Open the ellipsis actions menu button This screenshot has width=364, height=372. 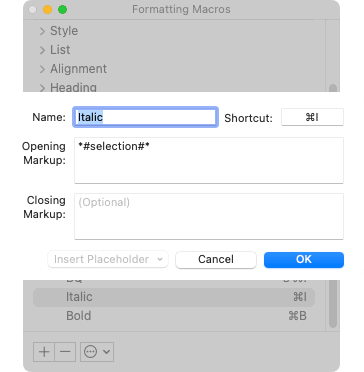(97, 352)
